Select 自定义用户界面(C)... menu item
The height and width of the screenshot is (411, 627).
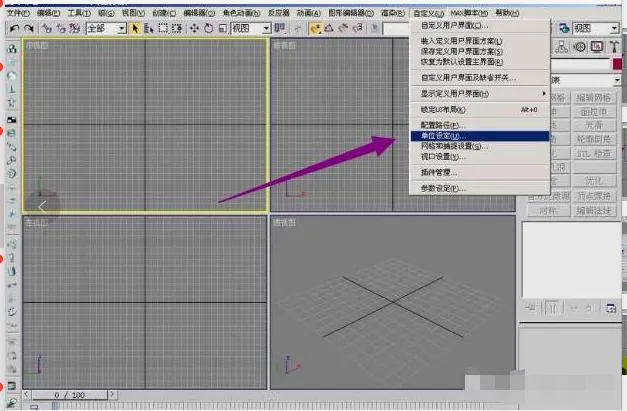(480, 26)
